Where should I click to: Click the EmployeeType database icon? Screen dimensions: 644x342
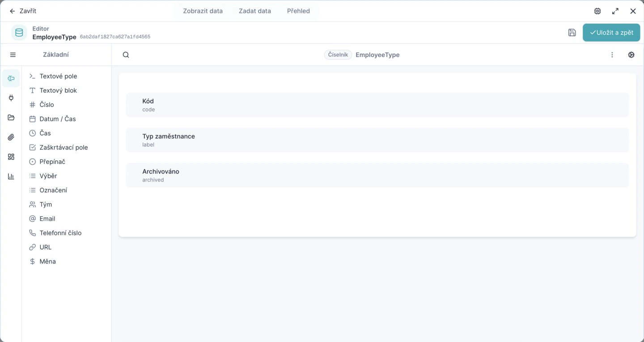pos(19,32)
